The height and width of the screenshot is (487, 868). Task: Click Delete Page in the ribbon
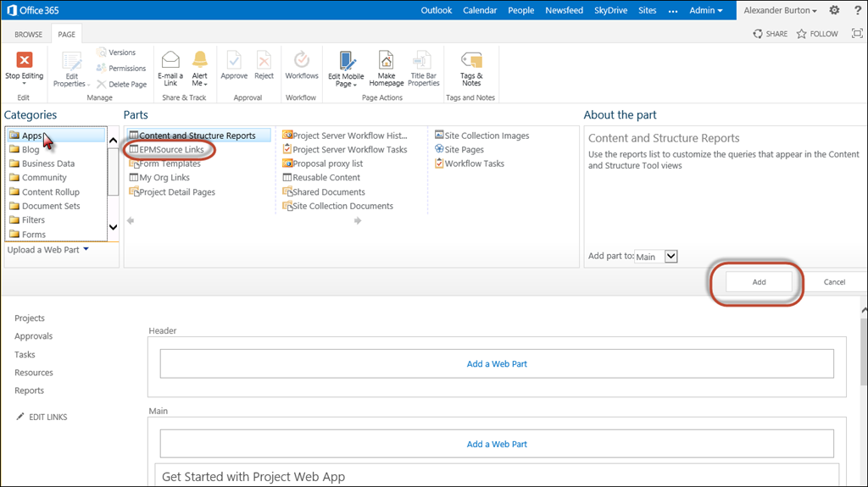click(122, 84)
